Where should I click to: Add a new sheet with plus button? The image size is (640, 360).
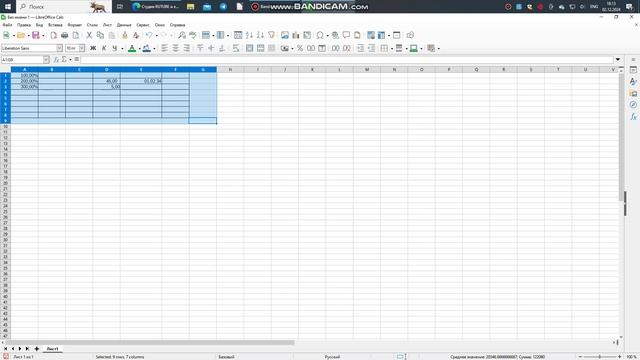[x=37, y=349]
